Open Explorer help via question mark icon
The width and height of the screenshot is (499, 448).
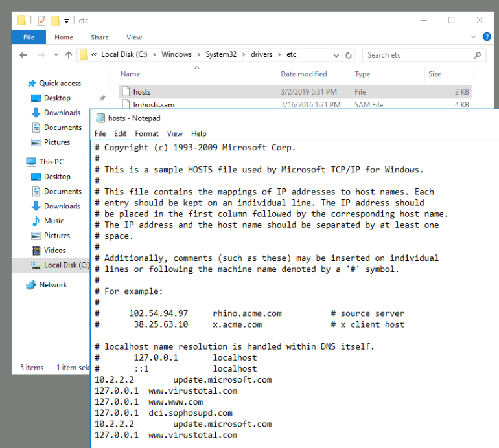(x=487, y=37)
